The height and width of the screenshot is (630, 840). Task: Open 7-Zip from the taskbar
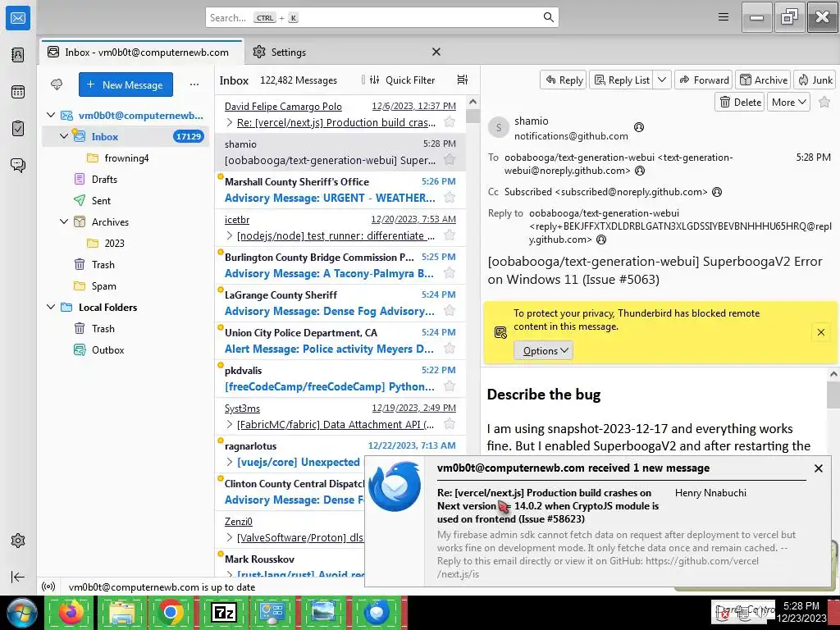(223, 612)
